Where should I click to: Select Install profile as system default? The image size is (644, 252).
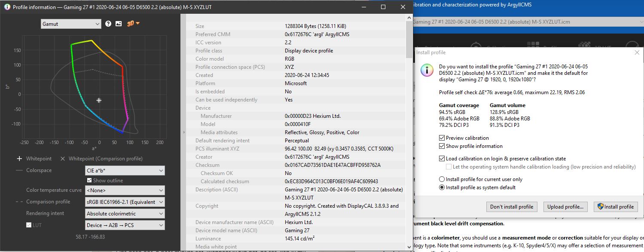442,187
